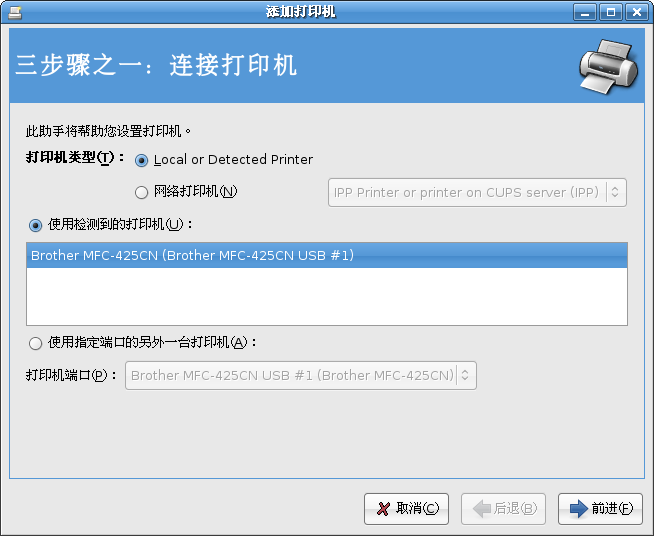This screenshot has height=536, width=654.
Task: Open the 打印机端口 port combo box
Action: [301, 375]
